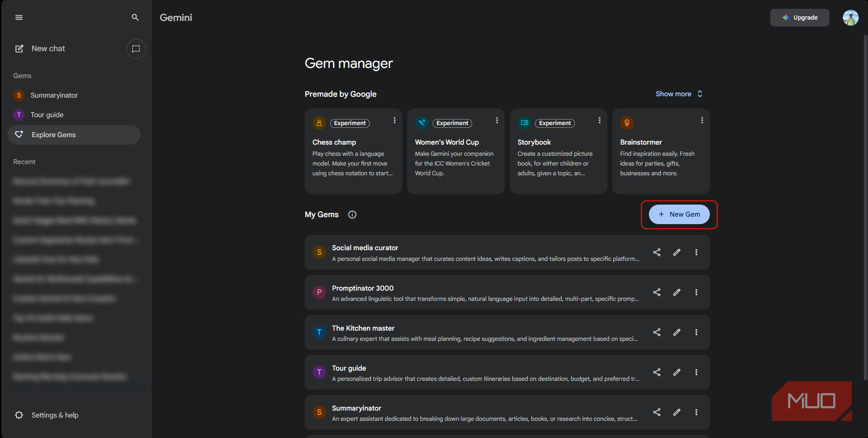Image resolution: width=868 pixels, height=438 pixels.
Task: Open the Storybook premade gem card
Action: 559,152
